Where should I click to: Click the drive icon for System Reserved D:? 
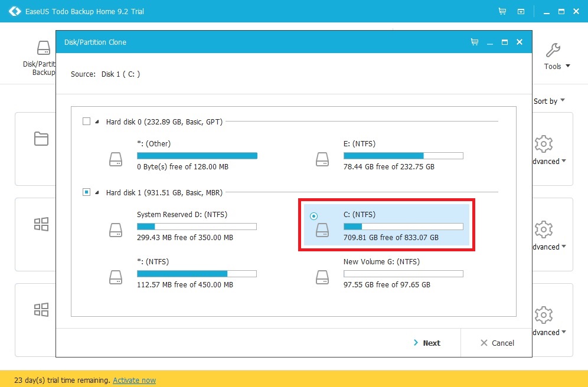coord(116,230)
